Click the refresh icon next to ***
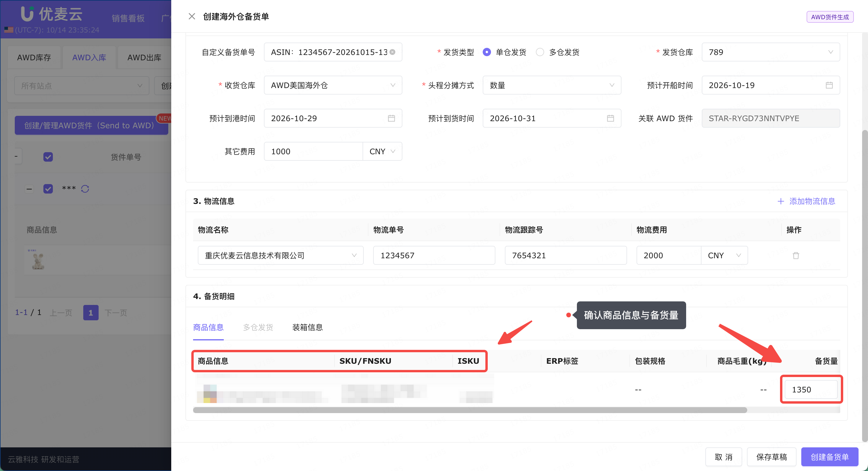Image resolution: width=868 pixels, height=471 pixels. (85, 189)
